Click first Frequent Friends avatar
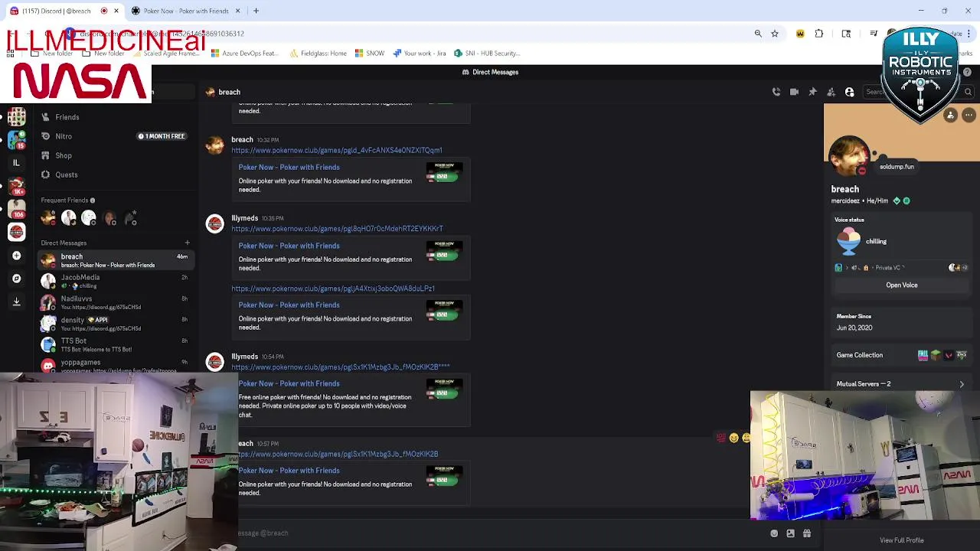Image resolution: width=980 pixels, height=551 pixels. click(48, 220)
